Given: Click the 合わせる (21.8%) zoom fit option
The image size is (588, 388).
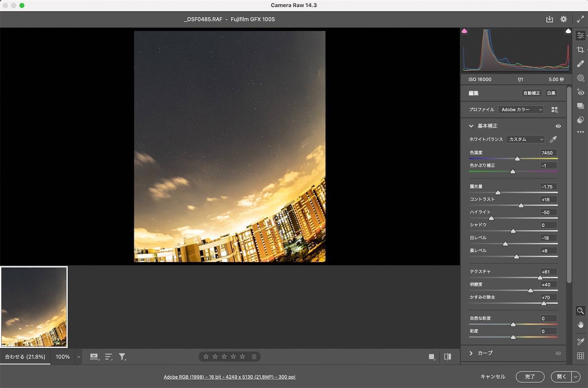Looking at the screenshot, I should point(25,357).
